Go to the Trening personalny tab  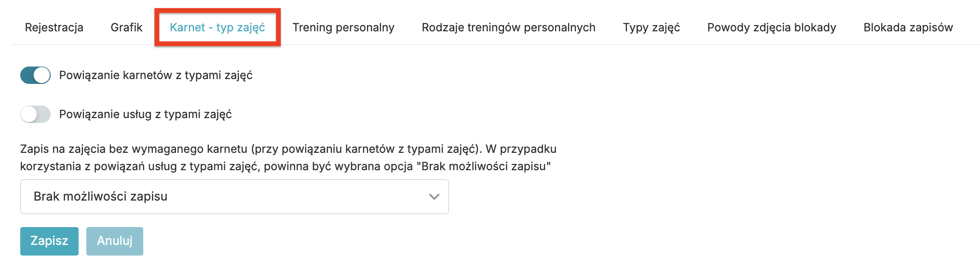coord(343,27)
